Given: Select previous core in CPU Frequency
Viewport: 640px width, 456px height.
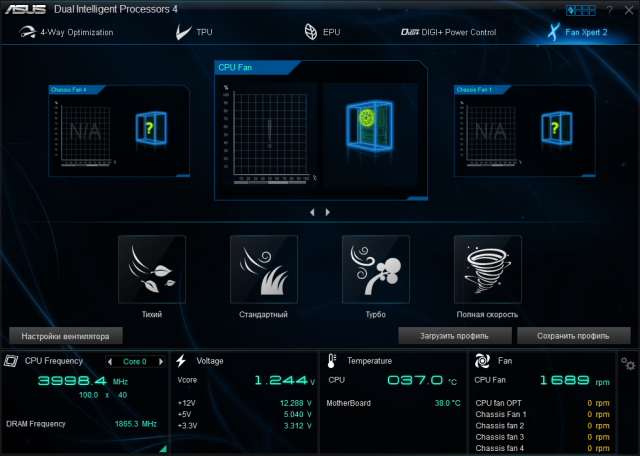Looking at the screenshot, I should click(x=109, y=361).
